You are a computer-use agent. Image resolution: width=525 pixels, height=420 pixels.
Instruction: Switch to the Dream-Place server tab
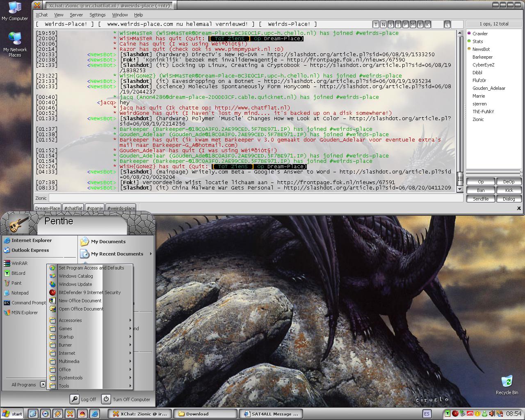48,208
